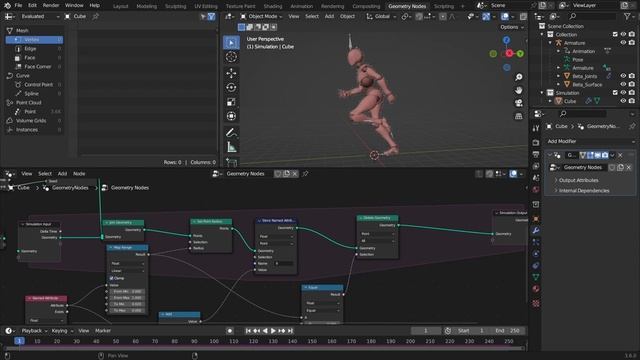Image resolution: width=640 pixels, height=360 pixels.
Task: Open the Add Modifier dropdown
Action: click(590, 141)
